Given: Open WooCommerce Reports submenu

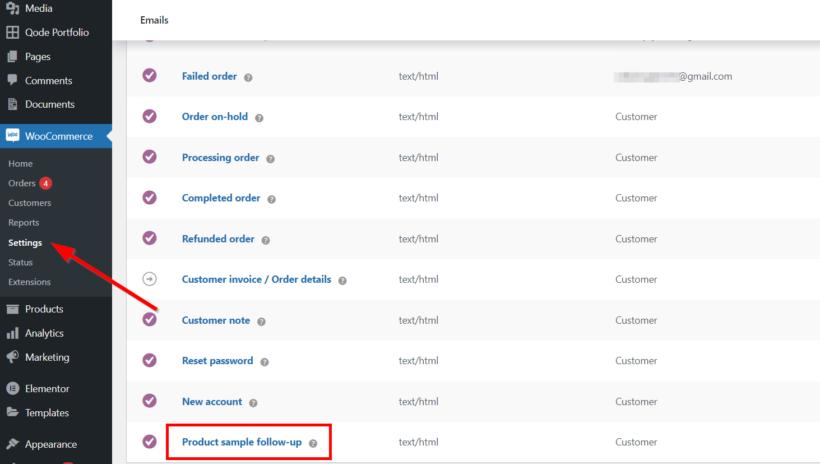Looking at the screenshot, I should pos(24,222).
